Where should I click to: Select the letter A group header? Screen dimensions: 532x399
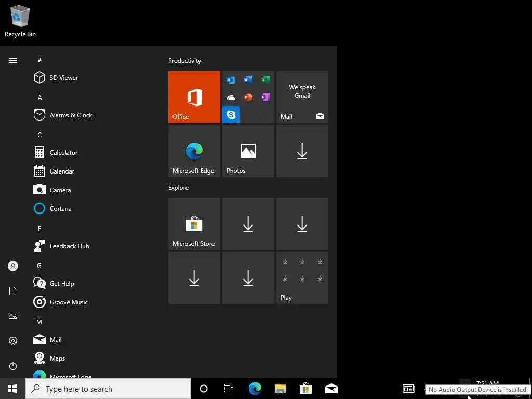click(39, 97)
